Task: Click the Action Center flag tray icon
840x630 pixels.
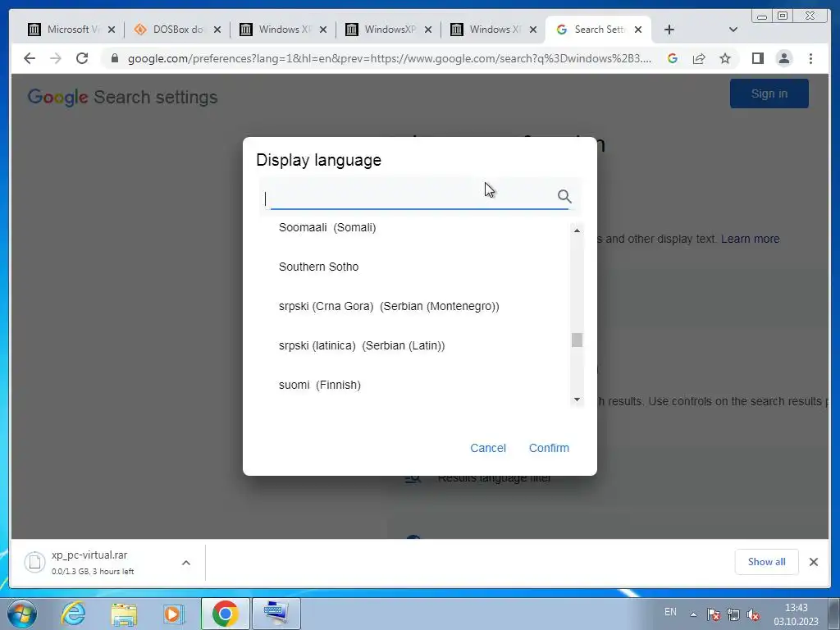Action: tap(713, 614)
